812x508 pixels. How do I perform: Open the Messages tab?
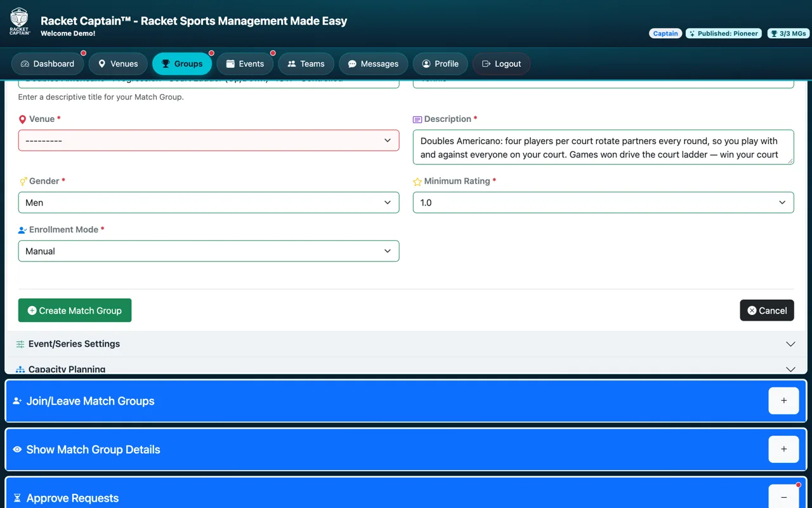tap(374, 63)
